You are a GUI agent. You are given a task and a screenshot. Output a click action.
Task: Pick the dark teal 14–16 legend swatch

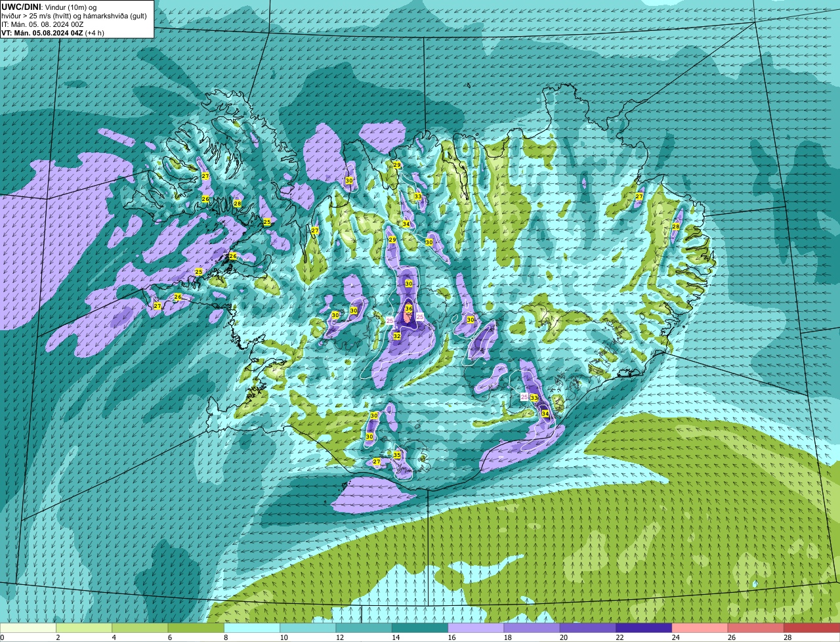pos(420,628)
